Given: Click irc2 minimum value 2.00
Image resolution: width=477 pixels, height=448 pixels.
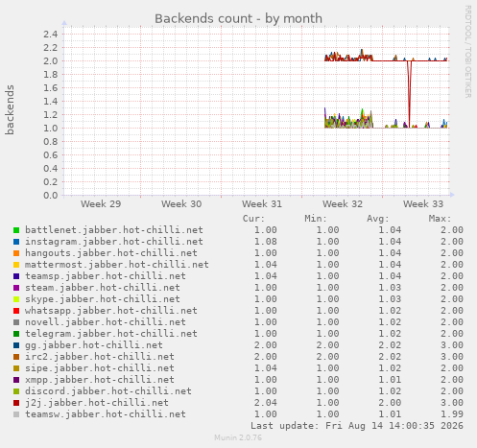Looking at the screenshot, I should [327, 357].
